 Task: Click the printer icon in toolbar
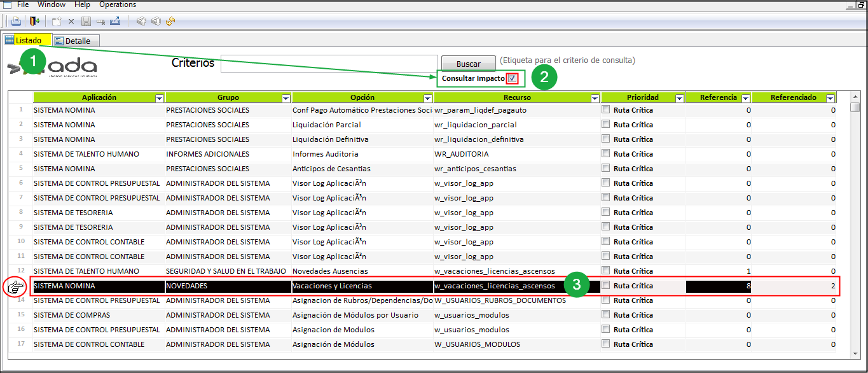pyautogui.click(x=16, y=21)
